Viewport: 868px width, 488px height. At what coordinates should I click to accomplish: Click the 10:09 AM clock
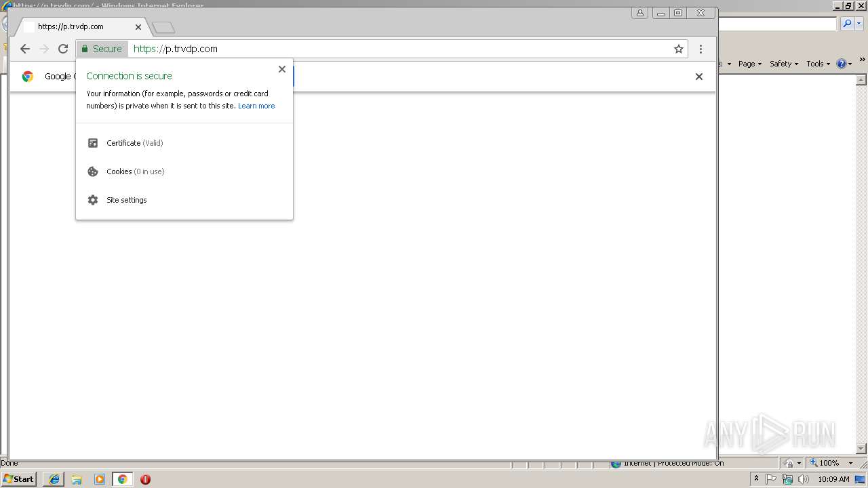click(833, 479)
